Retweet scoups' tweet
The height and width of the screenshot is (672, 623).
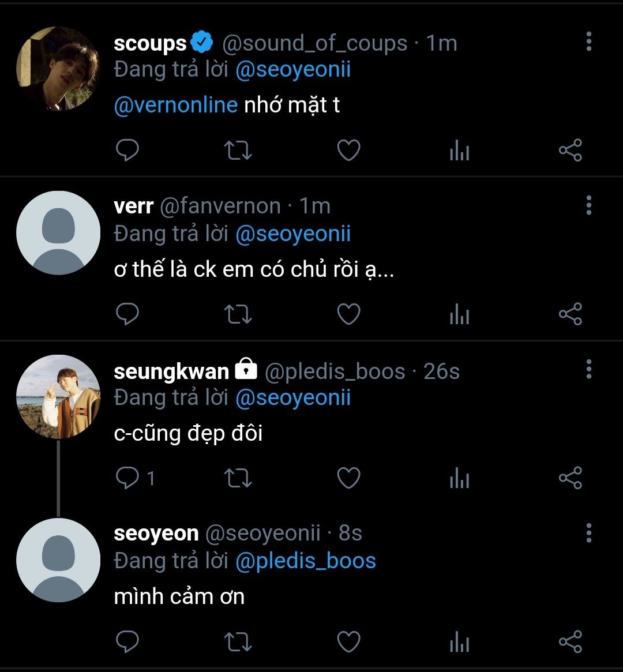pyautogui.click(x=238, y=151)
